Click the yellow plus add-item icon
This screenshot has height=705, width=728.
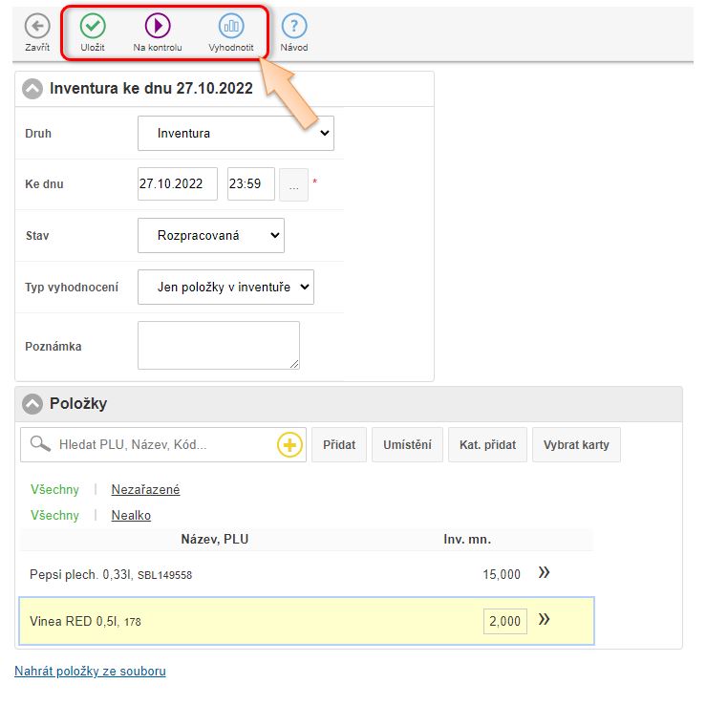(x=289, y=445)
